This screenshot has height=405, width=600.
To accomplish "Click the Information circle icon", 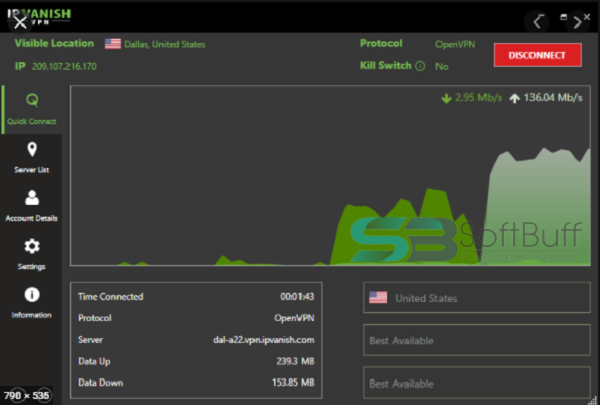I will [32, 295].
